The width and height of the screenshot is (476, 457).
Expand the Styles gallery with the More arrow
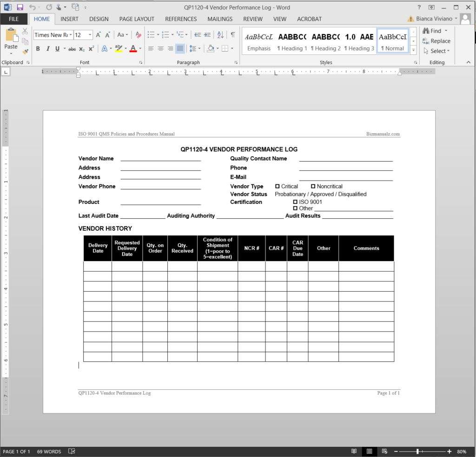413,50
